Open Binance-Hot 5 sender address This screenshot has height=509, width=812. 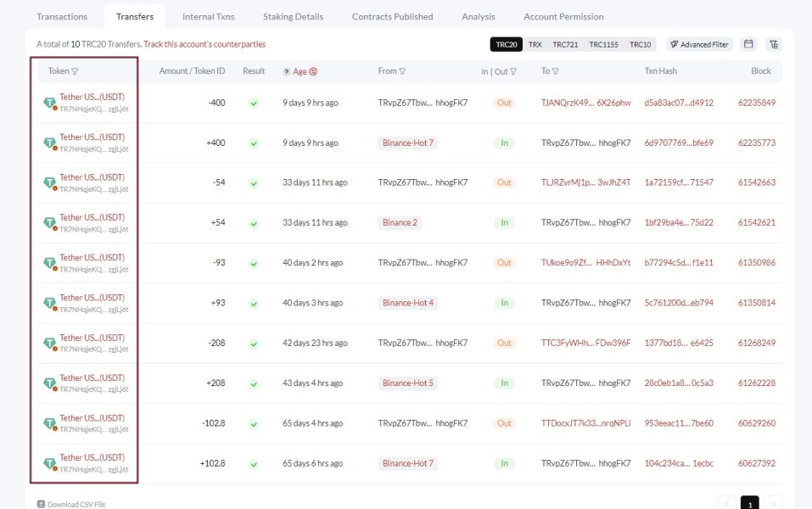[407, 383]
